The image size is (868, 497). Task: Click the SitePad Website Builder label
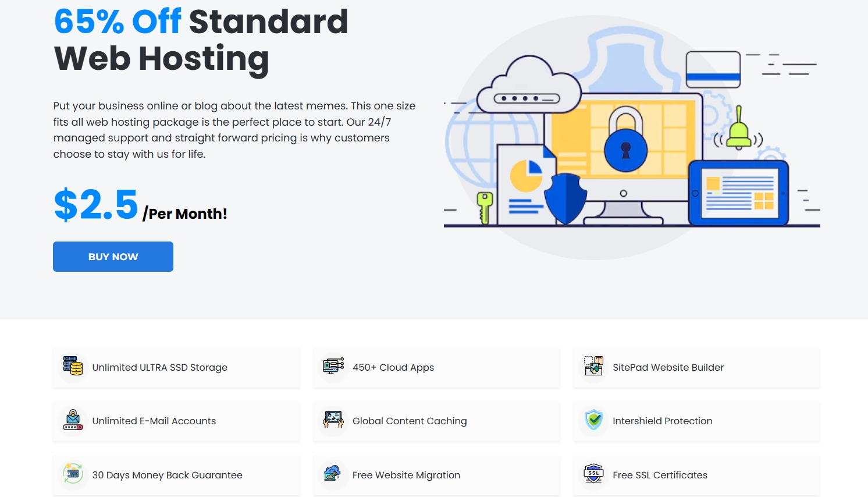pyautogui.click(x=668, y=368)
